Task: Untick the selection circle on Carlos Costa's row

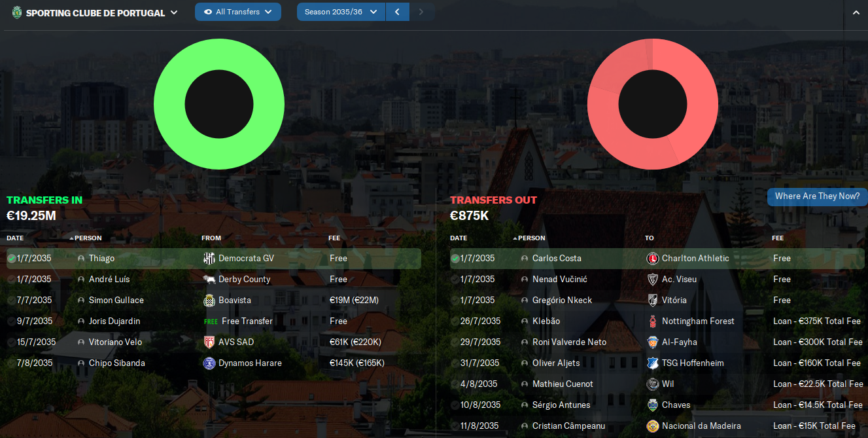Action: [x=455, y=259]
